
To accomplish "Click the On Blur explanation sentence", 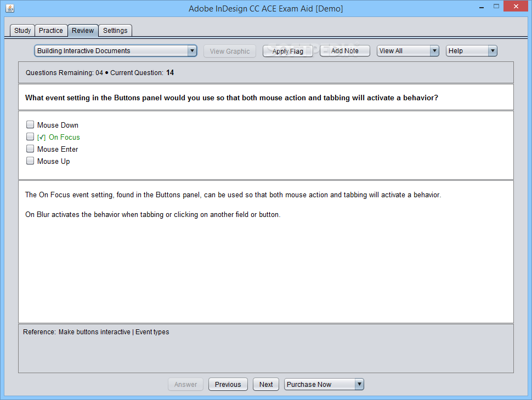I will coord(152,215).
